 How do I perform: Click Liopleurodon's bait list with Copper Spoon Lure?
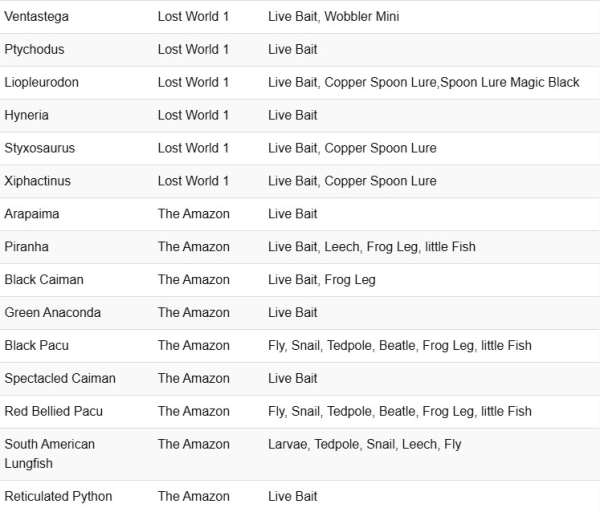pos(423,83)
